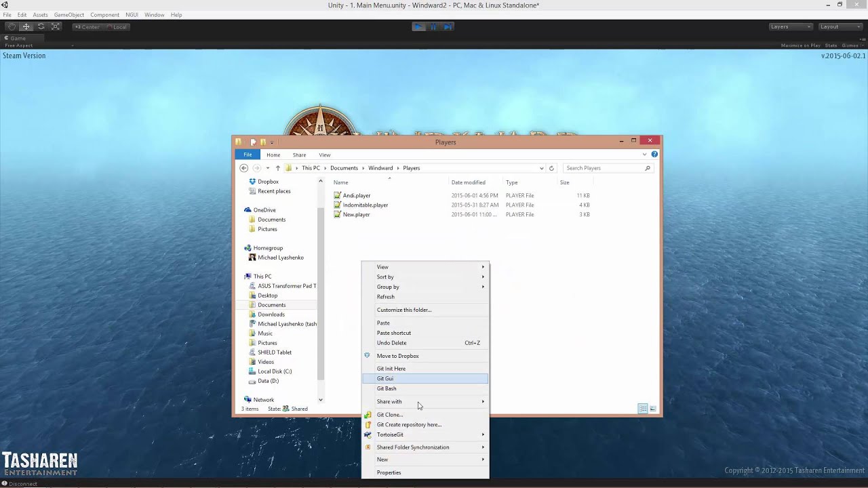Open Unity's Window menu

[154, 15]
